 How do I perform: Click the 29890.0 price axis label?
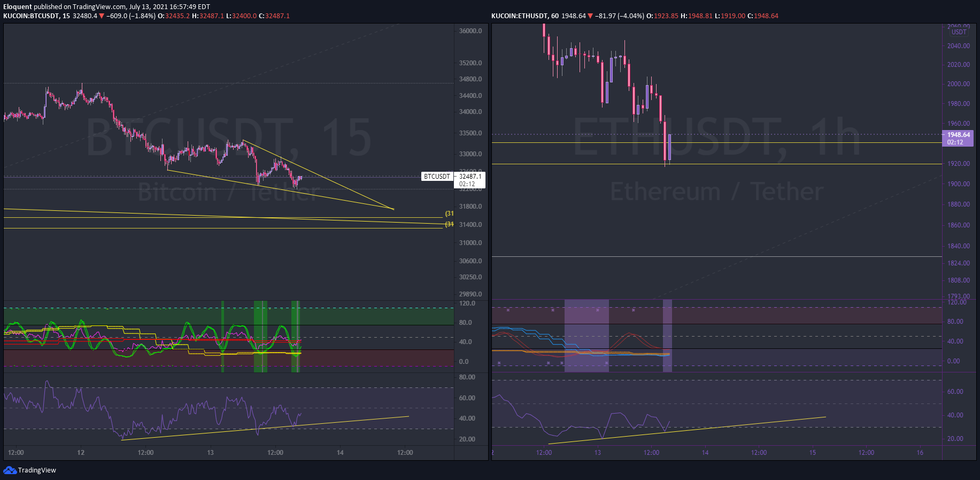470,294
